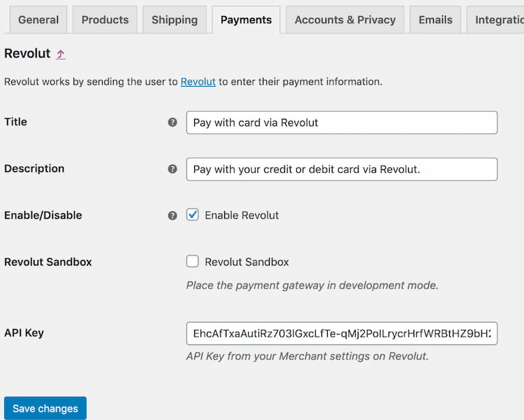The height and width of the screenshot is (420, 524).
Task: Uncheck the Enable Revolut checkbox
Action: click(x=193, y=215)
